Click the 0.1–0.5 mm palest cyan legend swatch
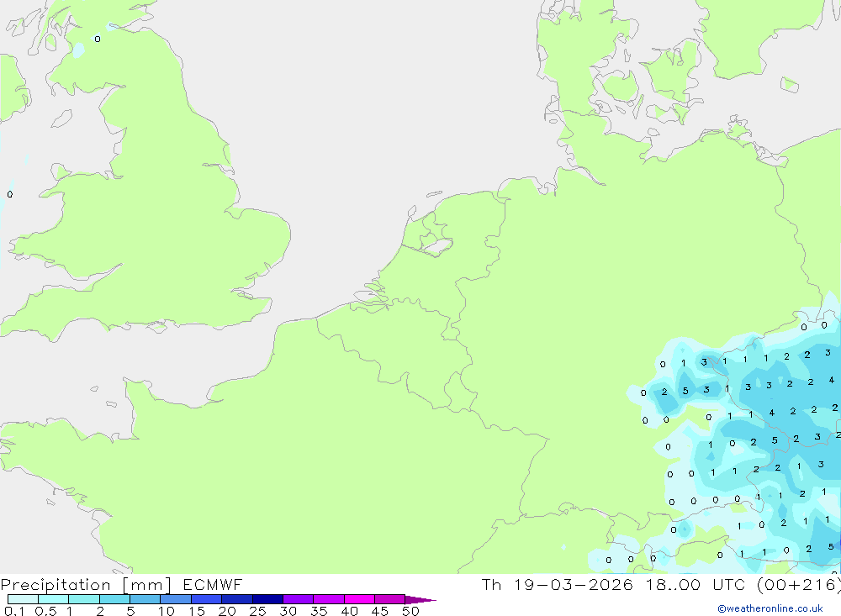The width and height of the screenshot is (841, 616). [x=23, y=599]
